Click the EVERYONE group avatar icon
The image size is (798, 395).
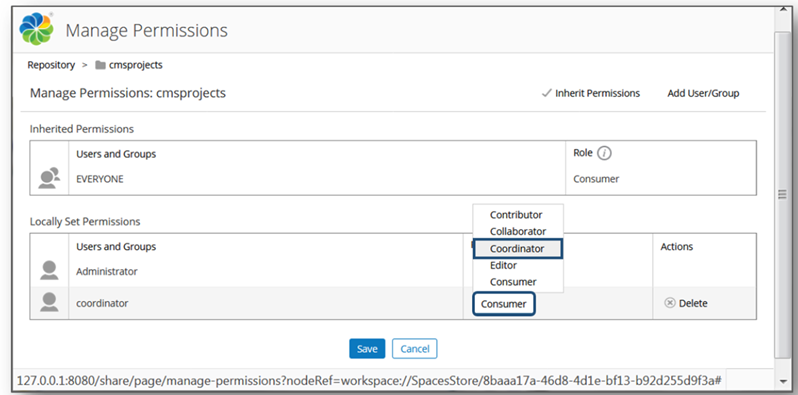pos(49,178)
